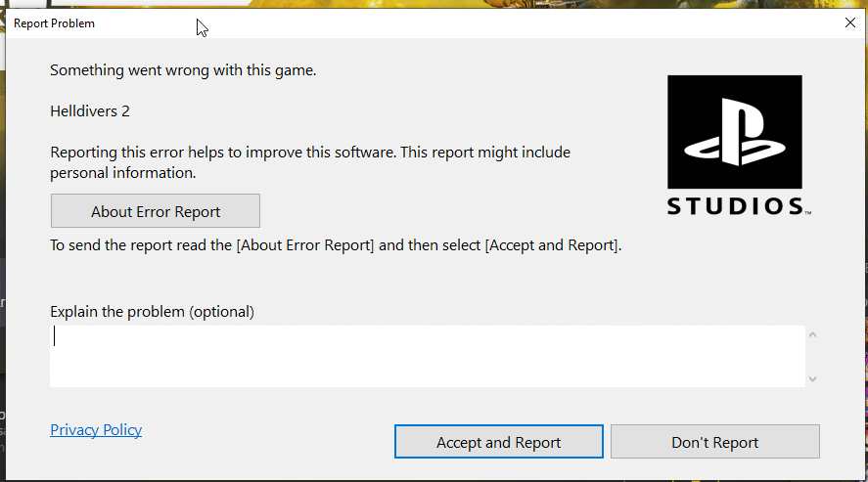Click the 'To send the report' instruction line
Image resolution: width=868 pixels, height=482 pixels.
coord(336,245)
